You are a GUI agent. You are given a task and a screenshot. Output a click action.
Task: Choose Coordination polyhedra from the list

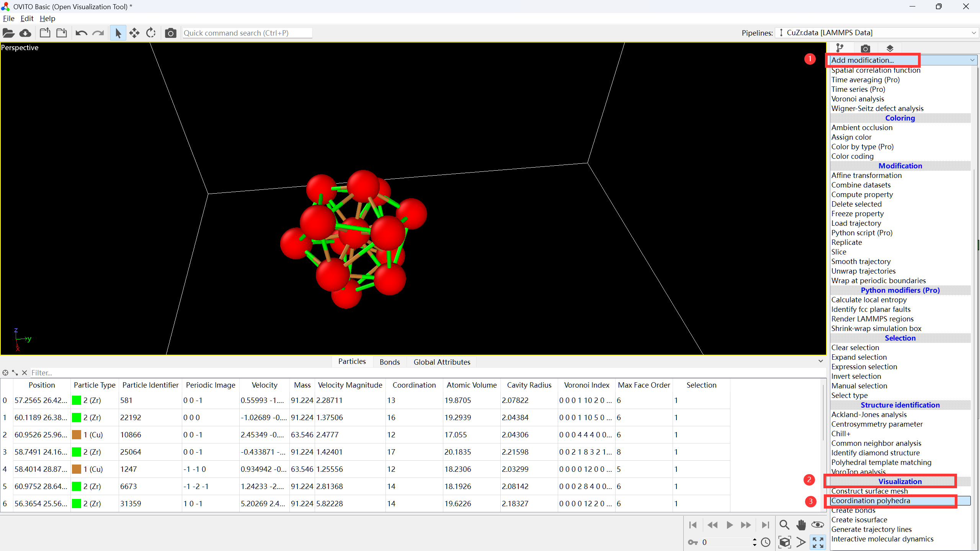coord(871,500)
